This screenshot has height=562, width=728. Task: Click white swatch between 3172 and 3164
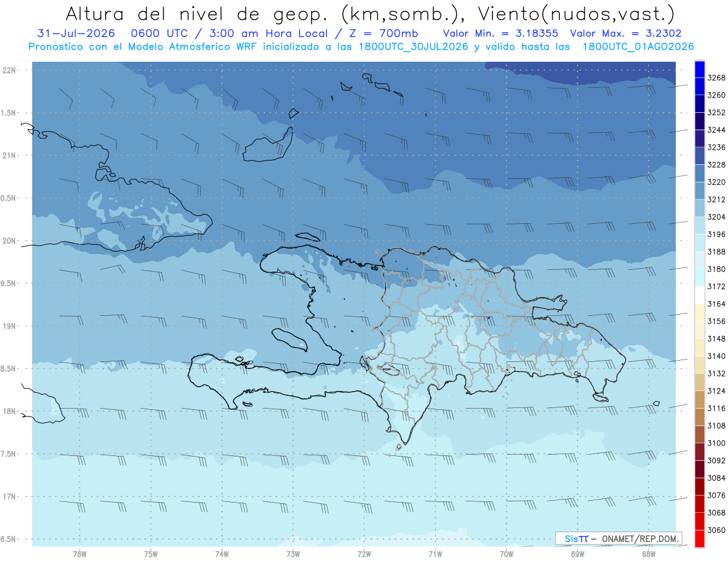click(x=699, y=295)
